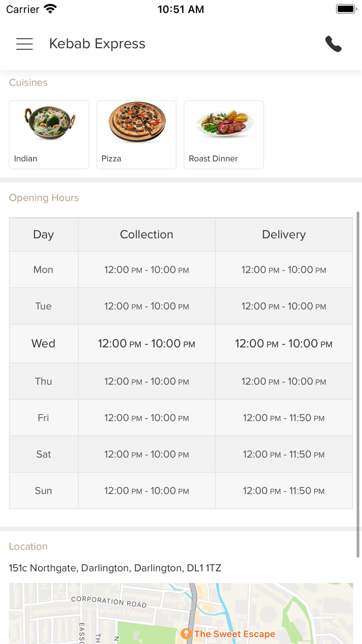Viewport: 362px width, 644px height.
Task: Select the Indian cuisine card
Action: point(49,134)
